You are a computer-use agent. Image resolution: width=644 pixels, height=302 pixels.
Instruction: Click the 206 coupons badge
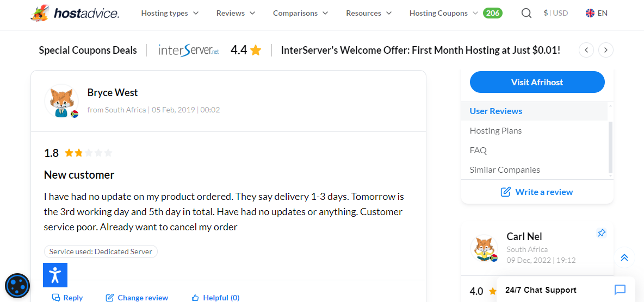492,13
